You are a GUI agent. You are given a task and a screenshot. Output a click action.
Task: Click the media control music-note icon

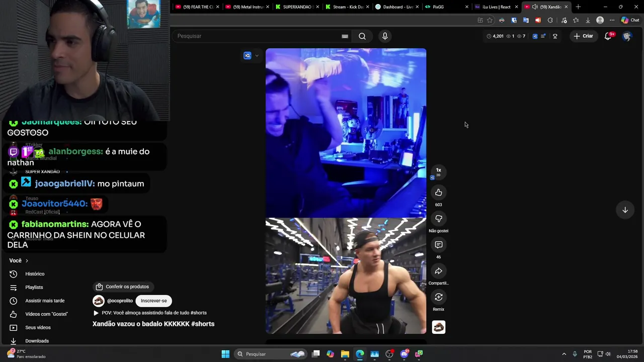point(563,20)
